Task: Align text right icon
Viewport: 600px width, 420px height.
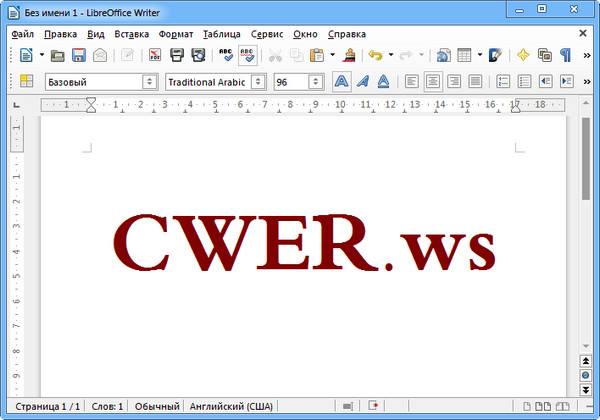Action: coord(454,81)
